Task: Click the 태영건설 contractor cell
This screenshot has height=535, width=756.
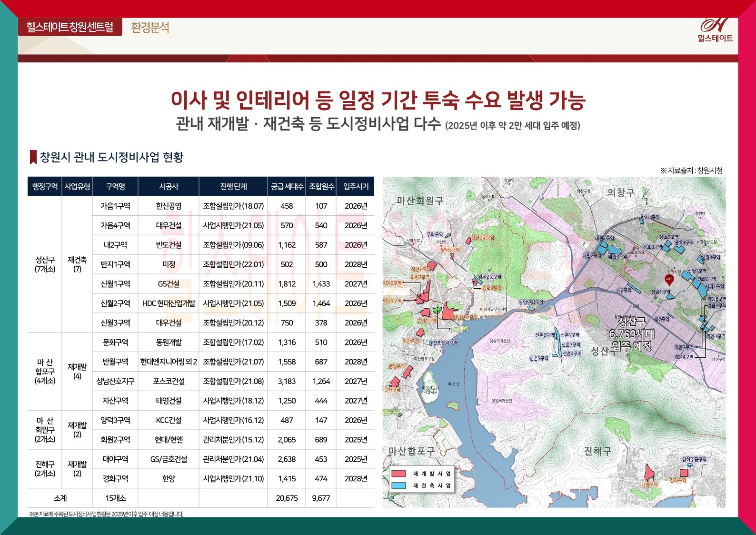Action: [169, 401]
